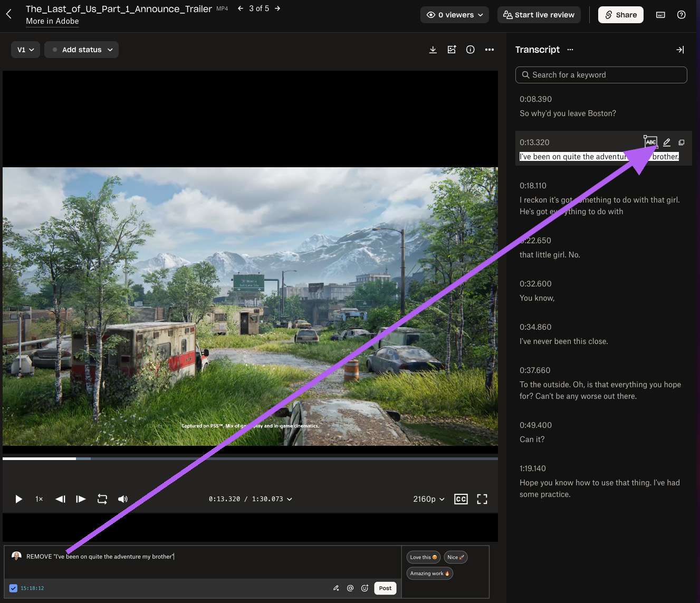Go to previous file arrow
The image size is (700, 603).
[x=241, y=8]
